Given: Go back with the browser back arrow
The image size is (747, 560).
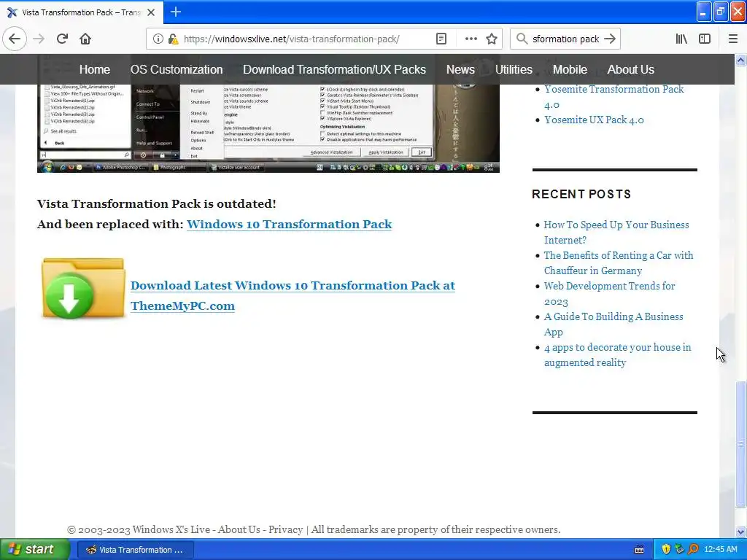Looking at the screenshot, I should 15,39.
